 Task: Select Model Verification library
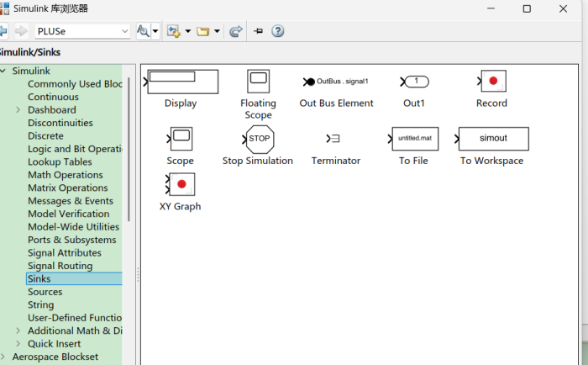(69, 214)
